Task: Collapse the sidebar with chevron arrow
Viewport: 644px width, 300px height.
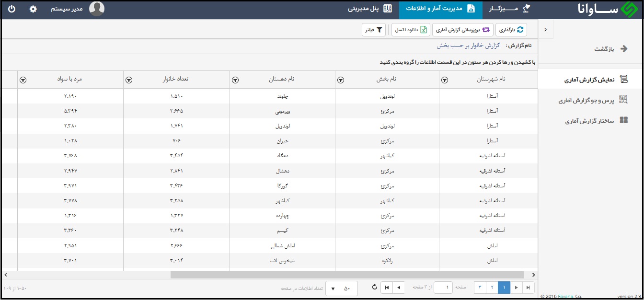Action: coord(545,30)
